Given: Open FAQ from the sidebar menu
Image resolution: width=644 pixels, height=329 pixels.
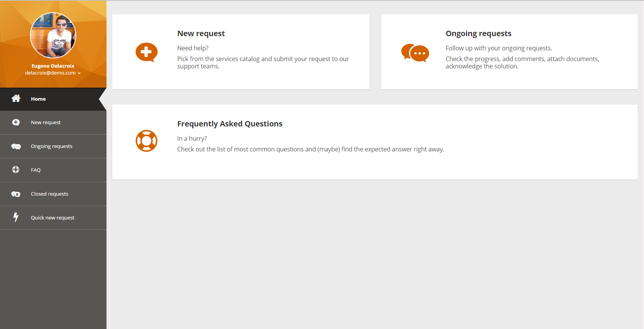Looking at the screenshot, I should [x=36, y=170].
